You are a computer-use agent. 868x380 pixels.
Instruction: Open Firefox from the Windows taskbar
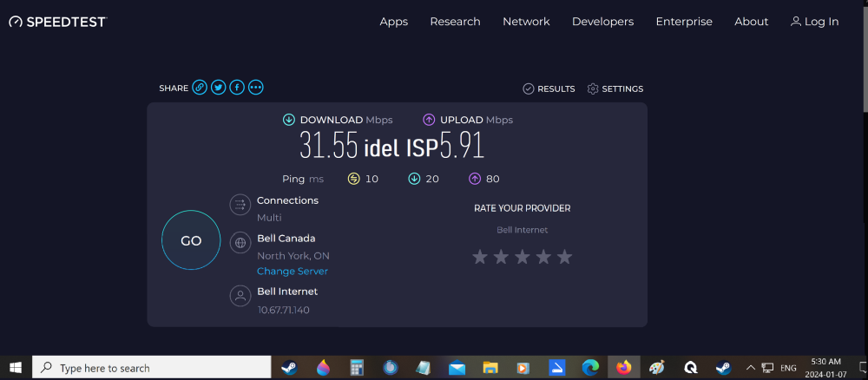[623, 368]
